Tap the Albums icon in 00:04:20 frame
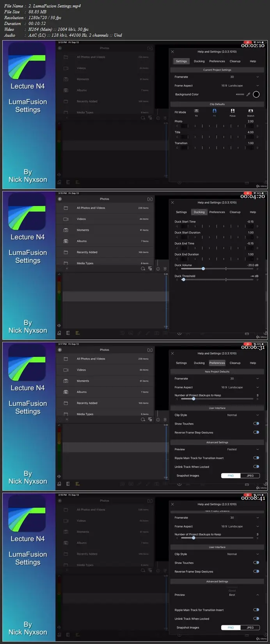The width and height of the screenshot is (270, 644). click(x=66, y=241)
